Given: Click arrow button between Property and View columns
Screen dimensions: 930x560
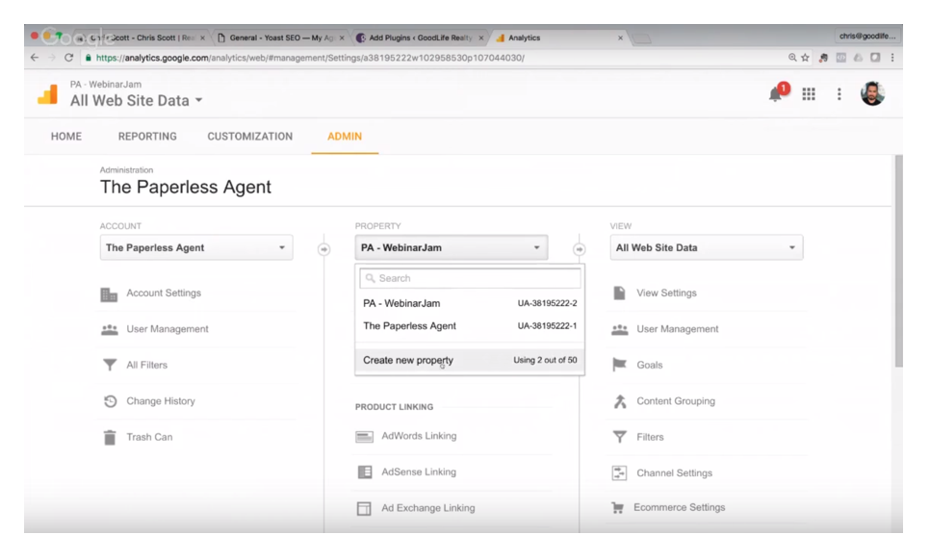Looking at the screenshot, I should (579, 249).
